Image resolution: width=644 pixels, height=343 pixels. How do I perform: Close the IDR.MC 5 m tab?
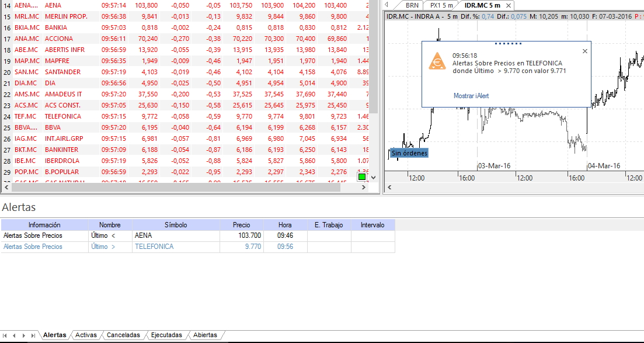click(509, 5)
